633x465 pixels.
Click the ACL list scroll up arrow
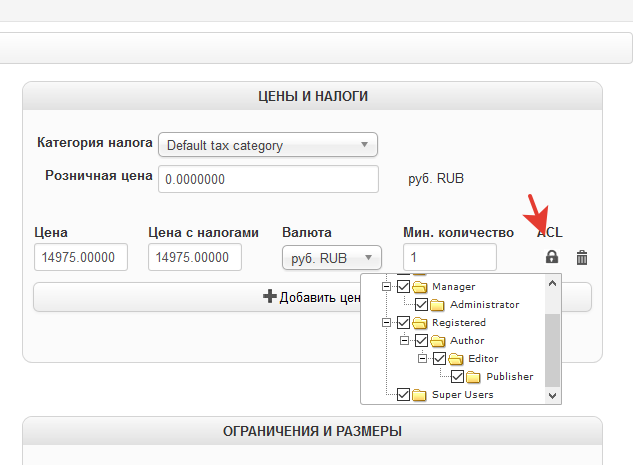pos(553,283)
